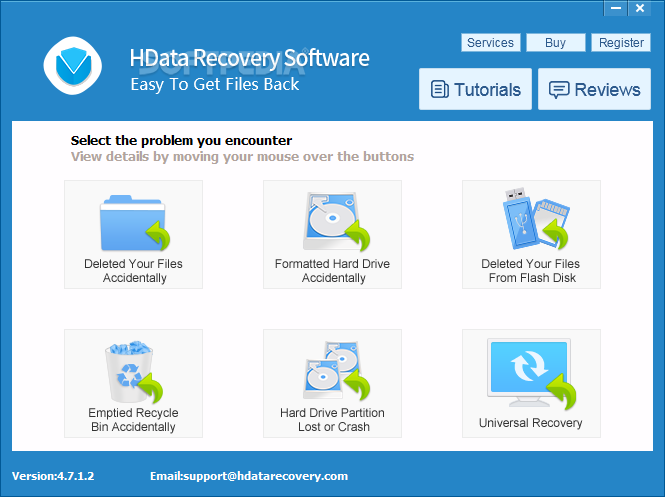Select 'Deleted Your Files Accidentally' label

coord(134,271)
